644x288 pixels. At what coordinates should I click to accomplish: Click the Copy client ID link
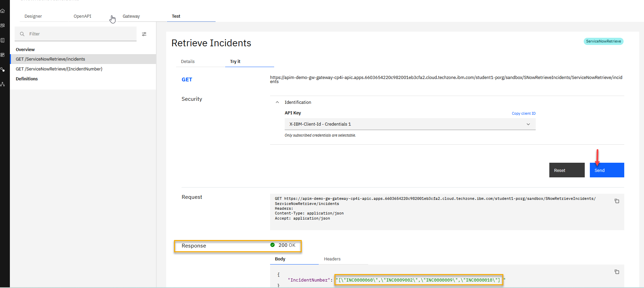pyautogui.click(x=523, y=113)
